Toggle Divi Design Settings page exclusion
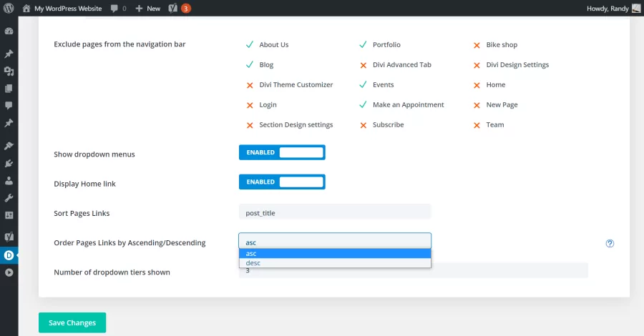The width and height of the screenshot is (644, 336). point(477,65)
